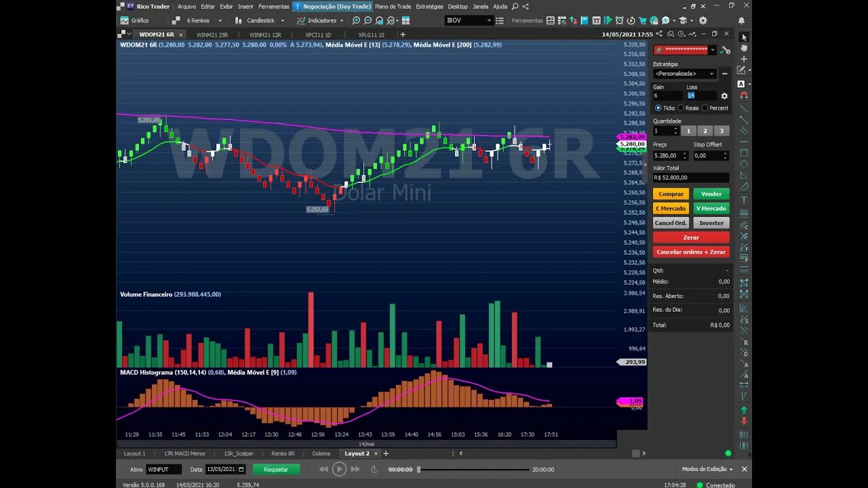Zoom out on the chart
This screenshot has height=488, width=868.
tap(368, 20)
